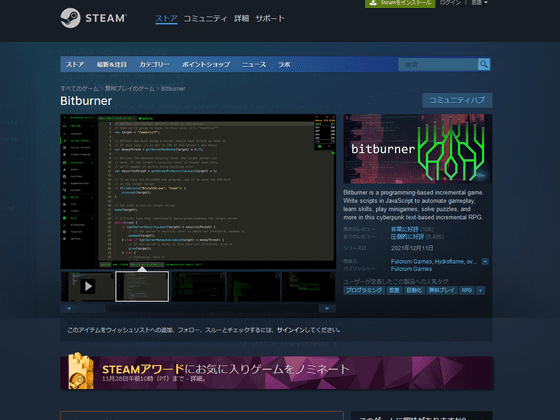Click the ログイン link

tap(450, 3)
